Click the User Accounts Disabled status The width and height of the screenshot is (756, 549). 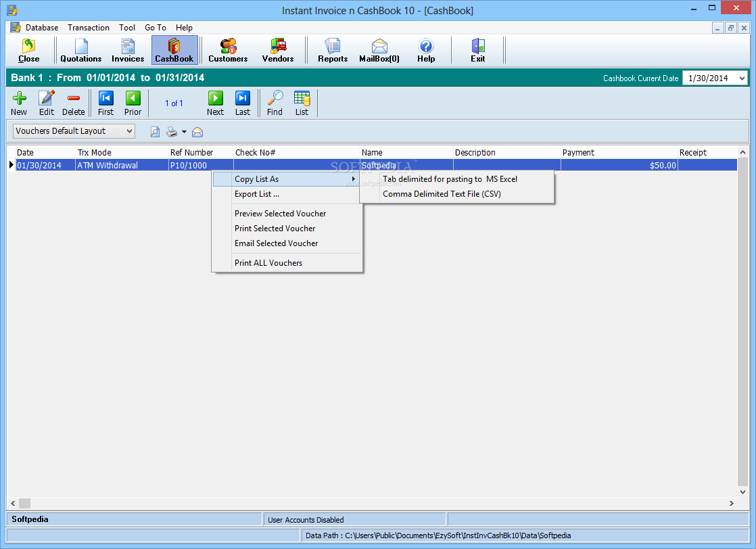(x=306, y=520)
